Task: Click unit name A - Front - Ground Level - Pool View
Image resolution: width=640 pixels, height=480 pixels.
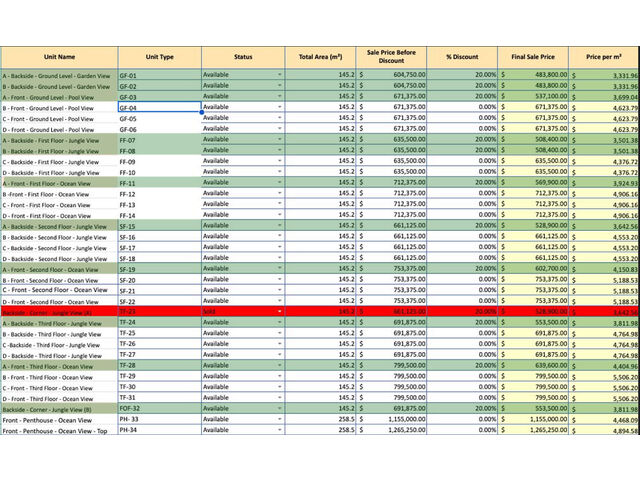Action: (59, 97)
